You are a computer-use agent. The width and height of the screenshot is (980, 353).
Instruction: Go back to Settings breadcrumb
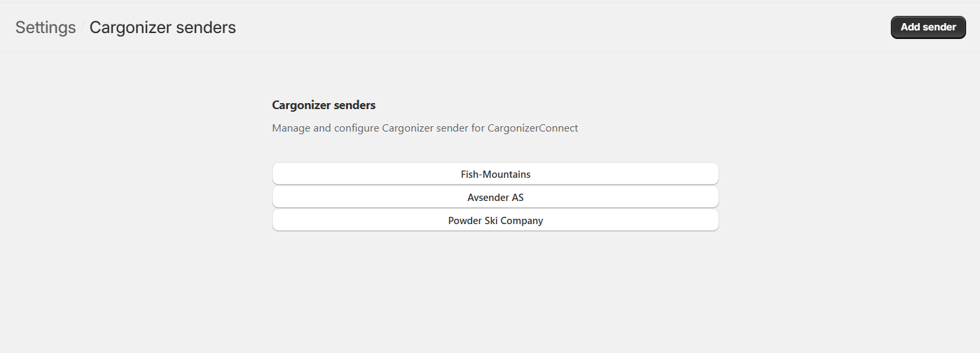point(46,27)
